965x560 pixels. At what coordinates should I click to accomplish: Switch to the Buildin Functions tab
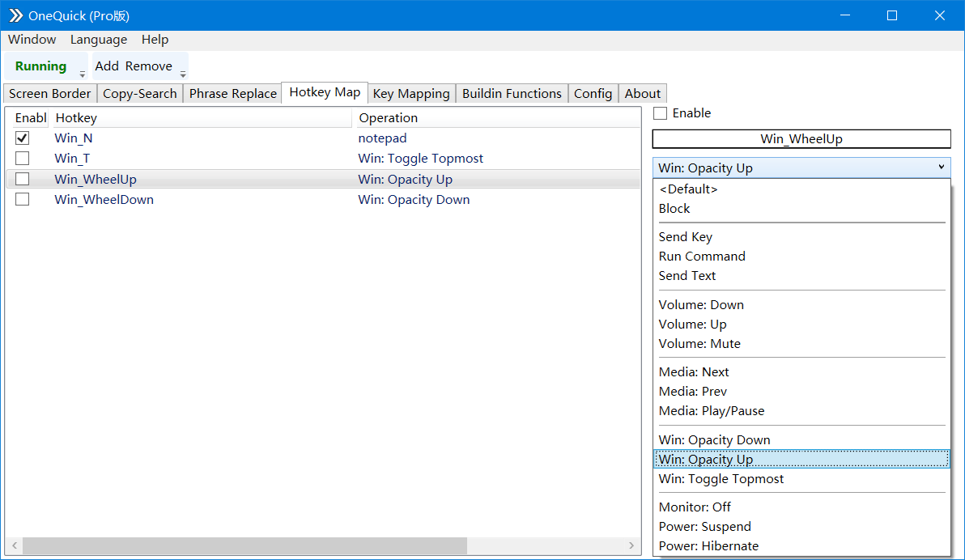(x=511, y=93)
